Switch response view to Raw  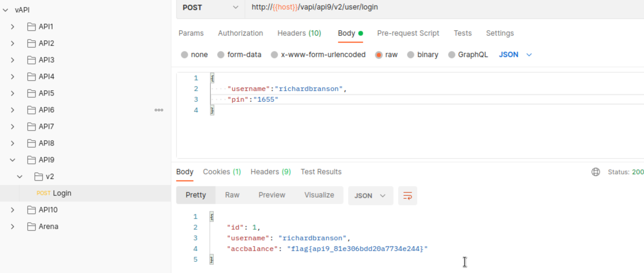click(232, 195)
